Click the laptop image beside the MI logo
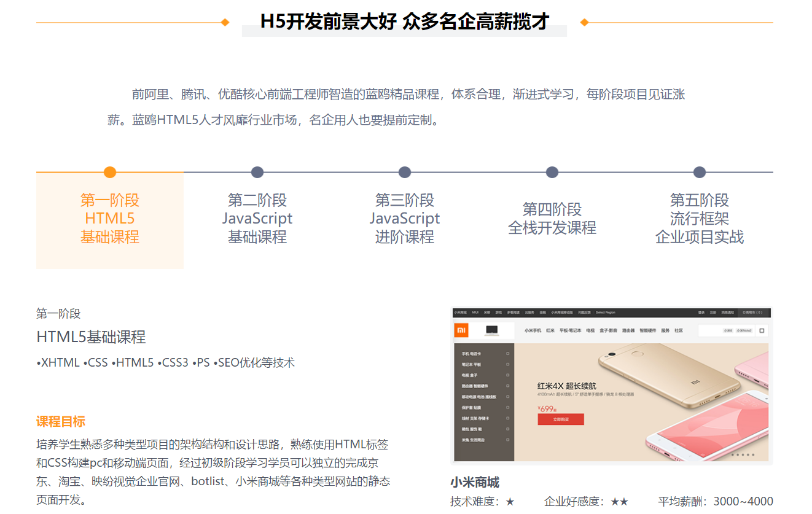This screenshot has height=514, width=812. tap(491, 330)
